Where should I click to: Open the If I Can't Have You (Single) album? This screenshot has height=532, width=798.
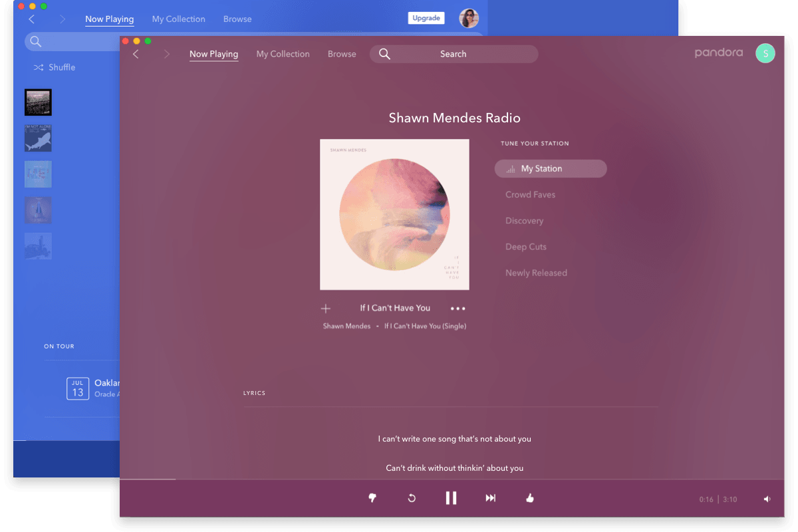point(424,326)
